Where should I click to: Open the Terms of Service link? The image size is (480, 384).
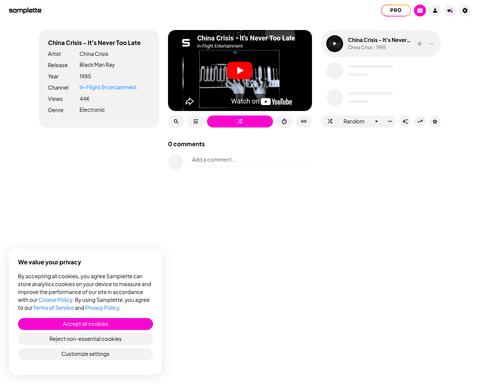tap(53, 308)
